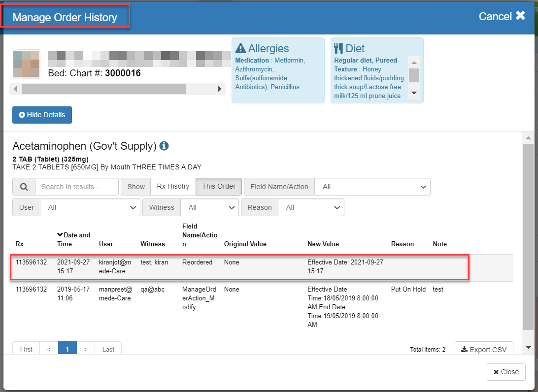Click the Cancel X icon
This screenshot has height=392, width=538.
pos(520,16)
